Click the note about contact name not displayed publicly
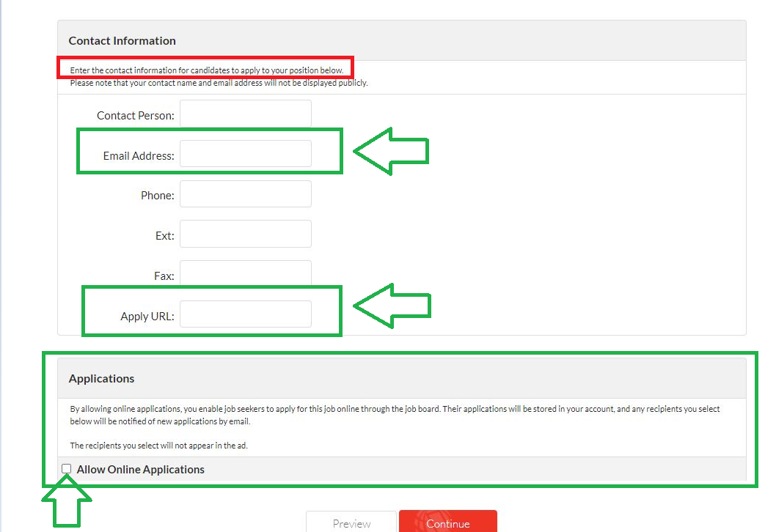776x532 pixels. point(219,84)
